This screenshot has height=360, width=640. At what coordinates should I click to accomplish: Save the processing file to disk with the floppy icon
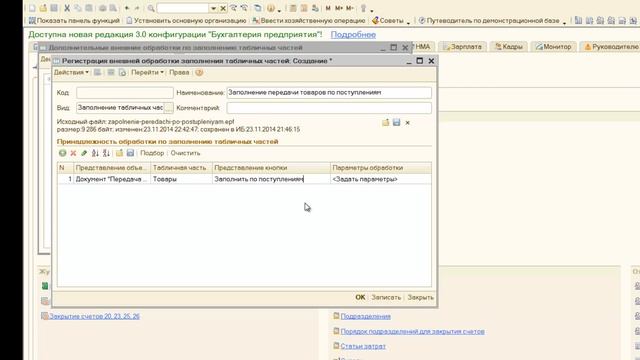click(x=396, y=122)
